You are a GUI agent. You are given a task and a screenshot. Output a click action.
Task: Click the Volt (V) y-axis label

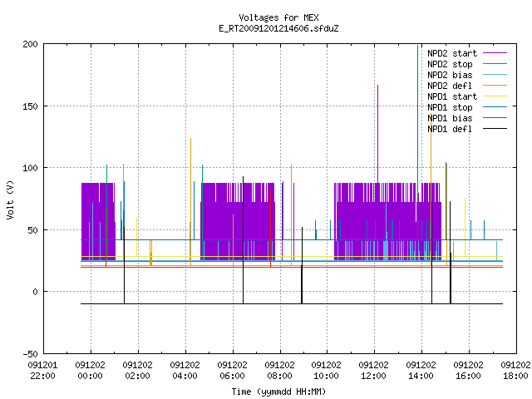click(x=11, y=199)
